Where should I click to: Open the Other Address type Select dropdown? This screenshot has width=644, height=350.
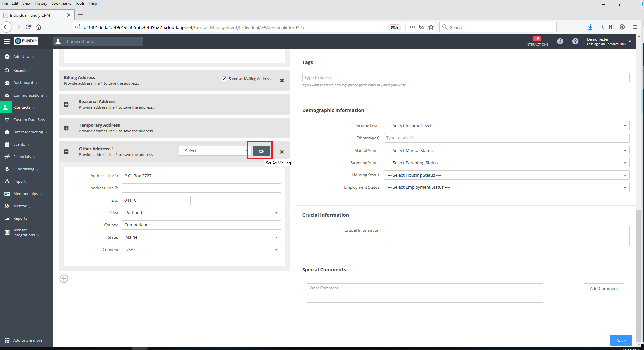coord(214,151)
